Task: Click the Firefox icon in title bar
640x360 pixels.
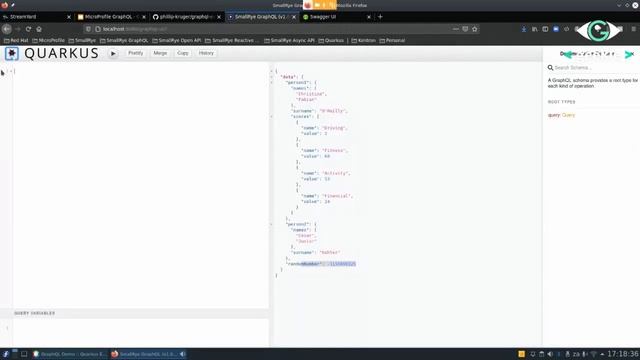Action: click(x=4, y=5)
